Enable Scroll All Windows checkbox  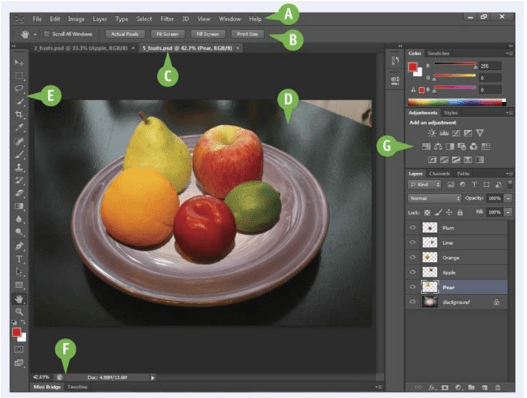click(x=47, y=34)
